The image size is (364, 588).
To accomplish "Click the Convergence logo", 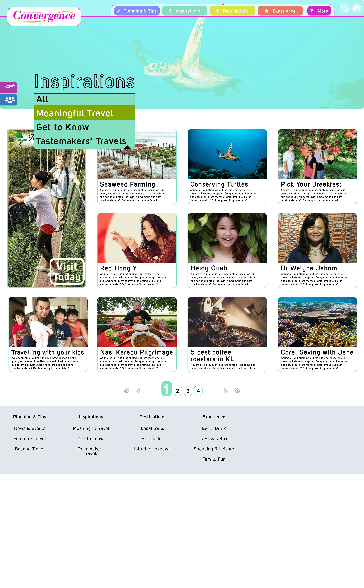I will [x=44, y=16].
